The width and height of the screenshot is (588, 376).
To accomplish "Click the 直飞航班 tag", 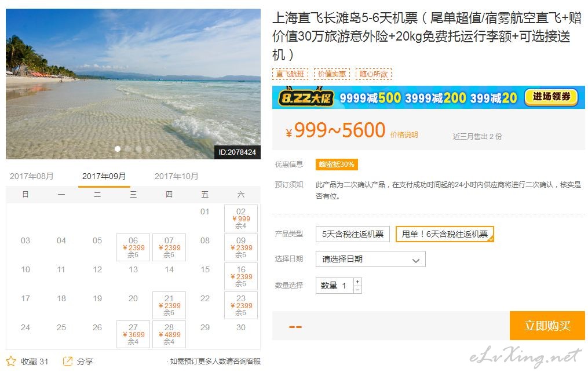I will tap(290, 74).
